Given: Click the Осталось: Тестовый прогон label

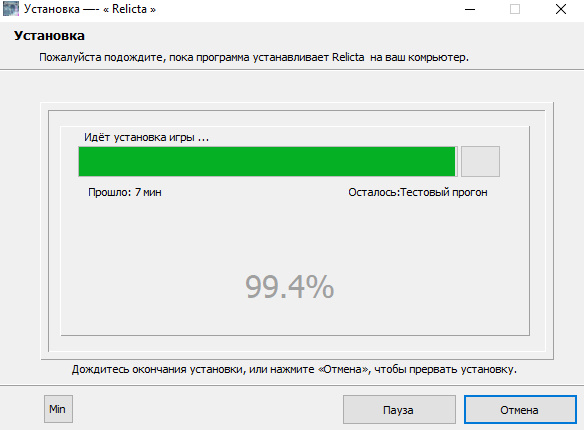Looking at the screenshot, I should [418, 192].
